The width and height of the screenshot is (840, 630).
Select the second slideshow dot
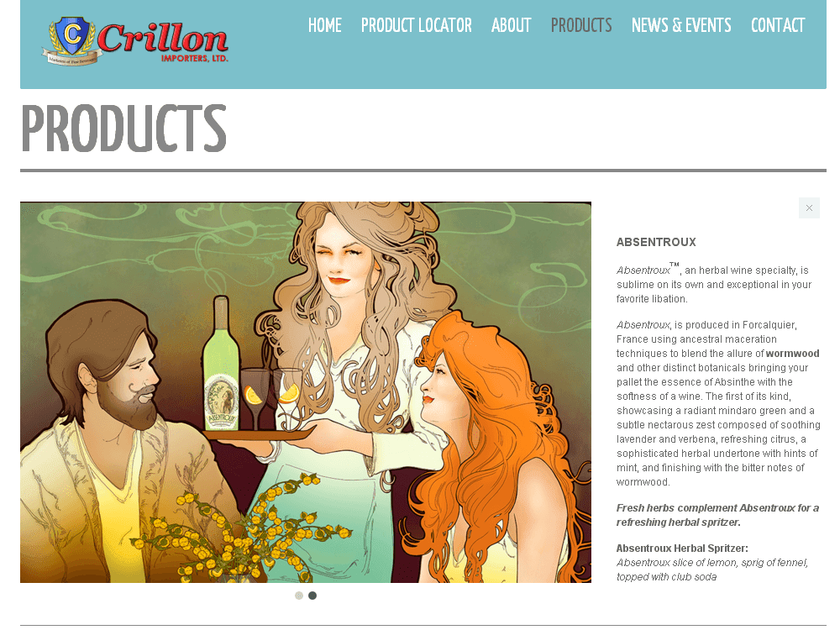(312, 596)
